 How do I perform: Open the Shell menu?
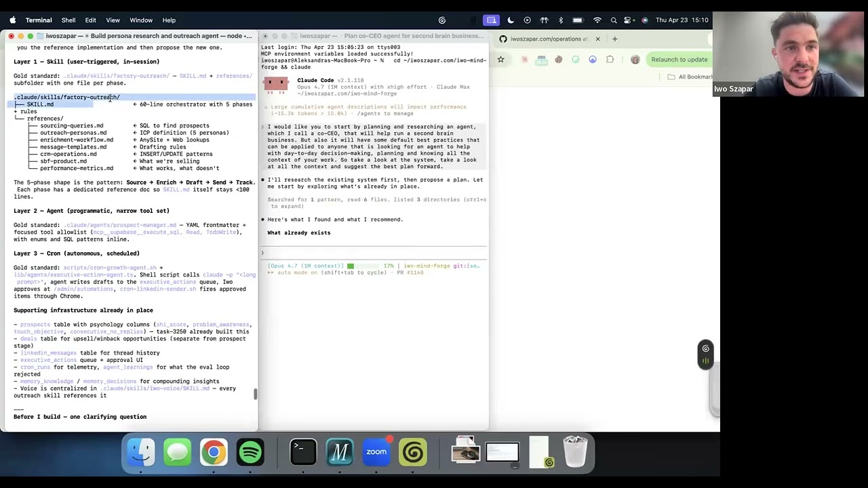68,20
